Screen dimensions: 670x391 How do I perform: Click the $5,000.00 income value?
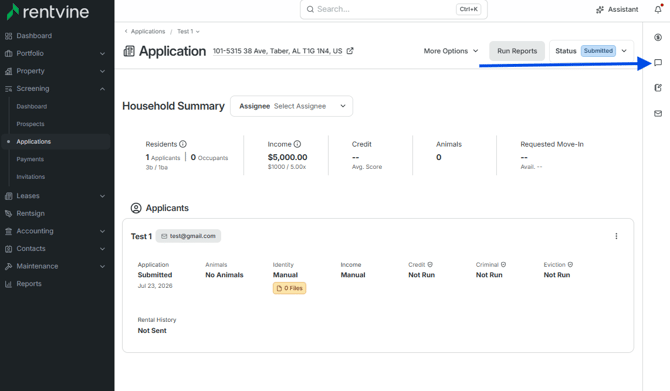tap(288, 157)
